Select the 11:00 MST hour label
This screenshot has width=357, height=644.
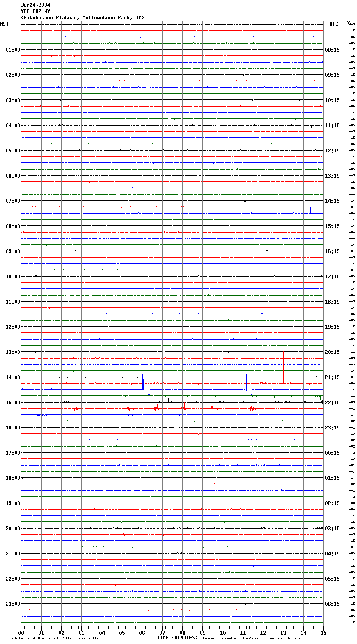pyautogui.click(x=13, y=302)
